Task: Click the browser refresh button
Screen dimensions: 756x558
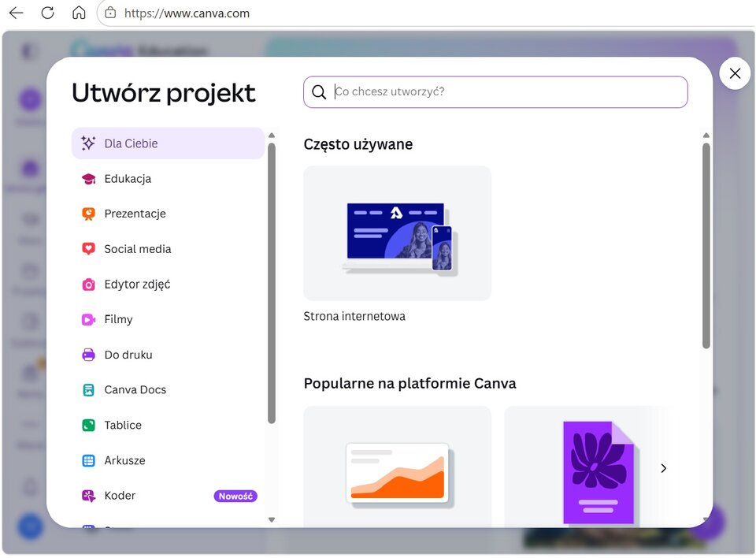Action: click(x=47, y=13)
